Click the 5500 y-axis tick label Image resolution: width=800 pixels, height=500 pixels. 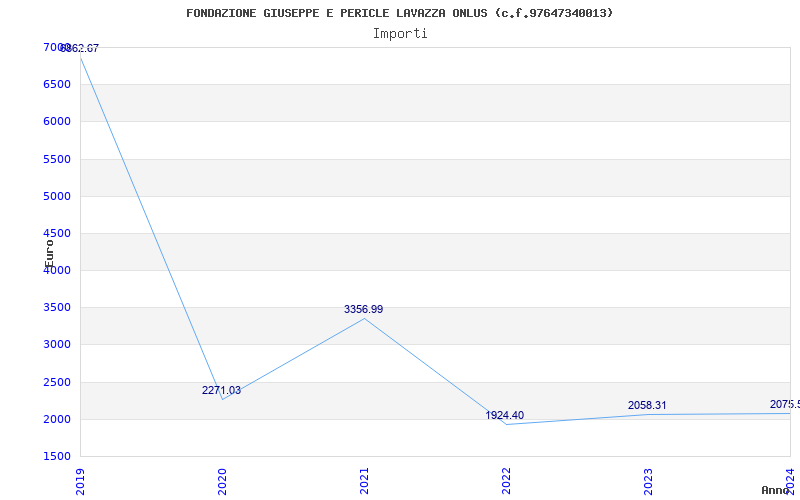click(57, 159)
